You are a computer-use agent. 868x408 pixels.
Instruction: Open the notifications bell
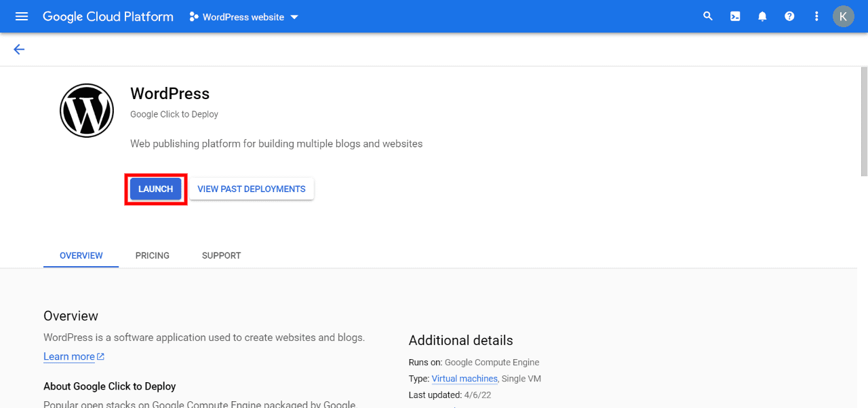(x=762, y=16)
